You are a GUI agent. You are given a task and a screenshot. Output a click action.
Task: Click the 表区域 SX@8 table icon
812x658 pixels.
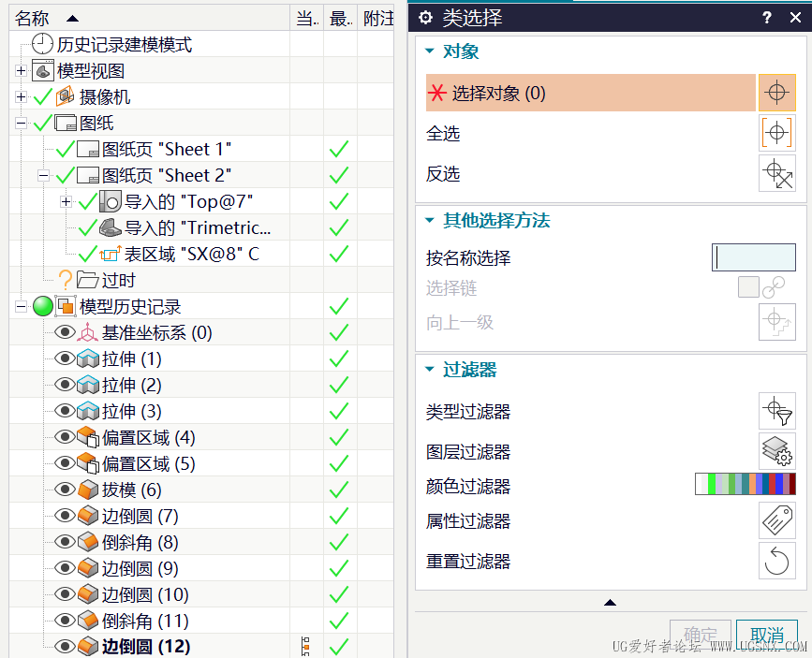point(111,254)
